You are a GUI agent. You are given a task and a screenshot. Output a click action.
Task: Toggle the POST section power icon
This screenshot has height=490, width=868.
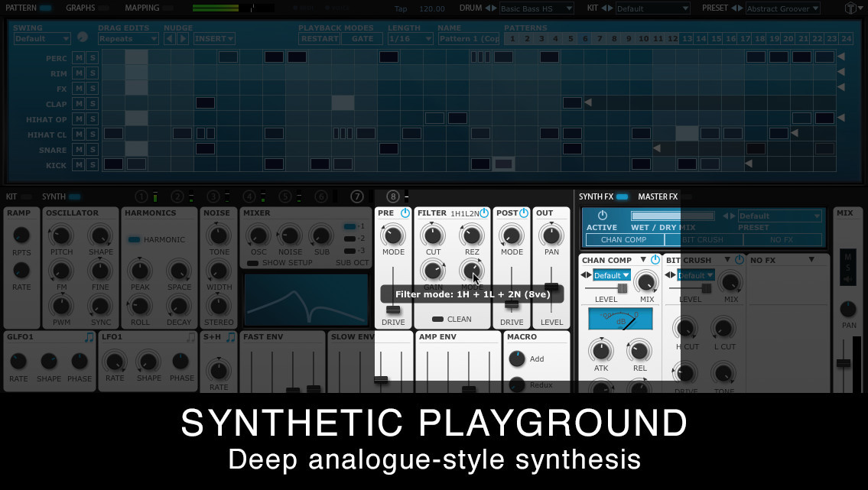pyautogui.click(x=524, y=213)
